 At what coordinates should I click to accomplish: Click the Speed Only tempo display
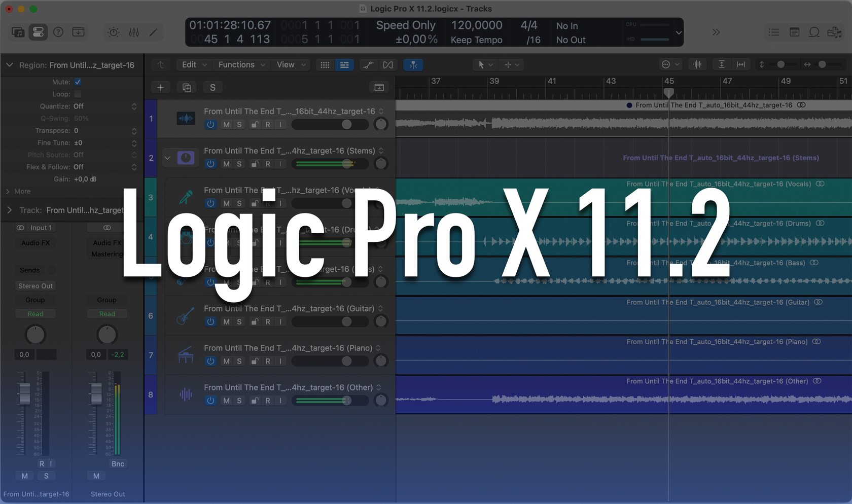click(x=406, y=25)
